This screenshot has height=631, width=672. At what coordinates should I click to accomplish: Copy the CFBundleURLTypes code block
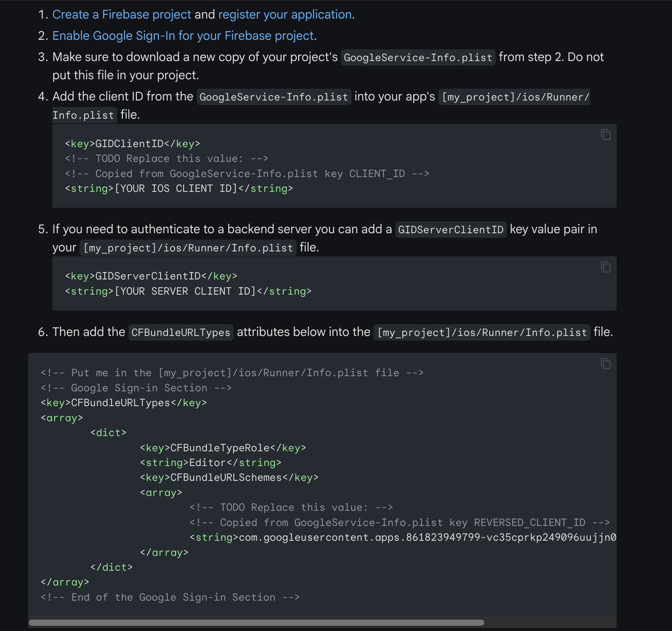coord(606,364)
